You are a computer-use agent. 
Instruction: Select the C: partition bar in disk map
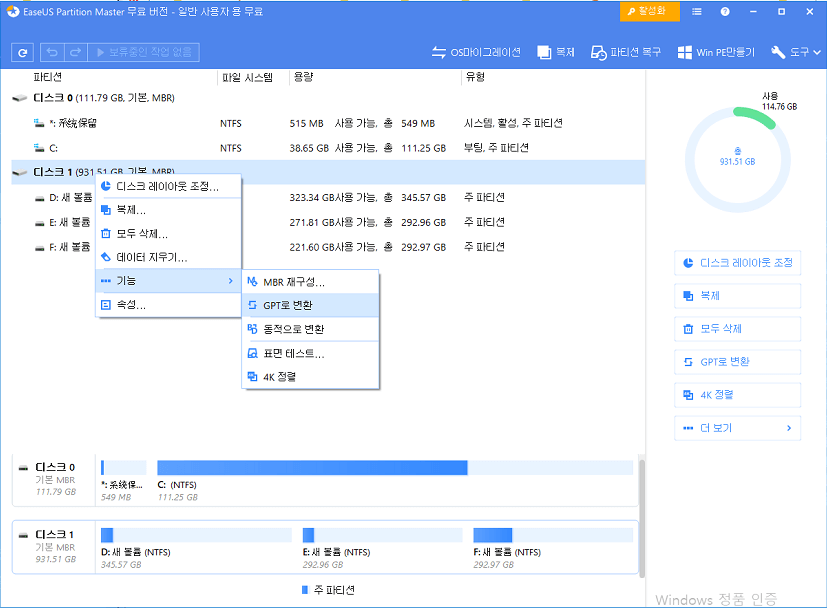(x=312, y=468)
